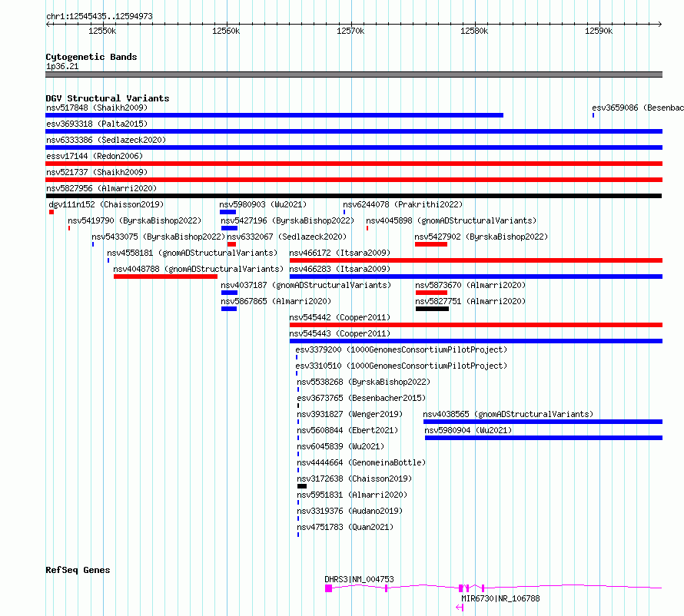Click the black bar of nsv5827956
Screen dimensions: 684x616
(354, 196)
